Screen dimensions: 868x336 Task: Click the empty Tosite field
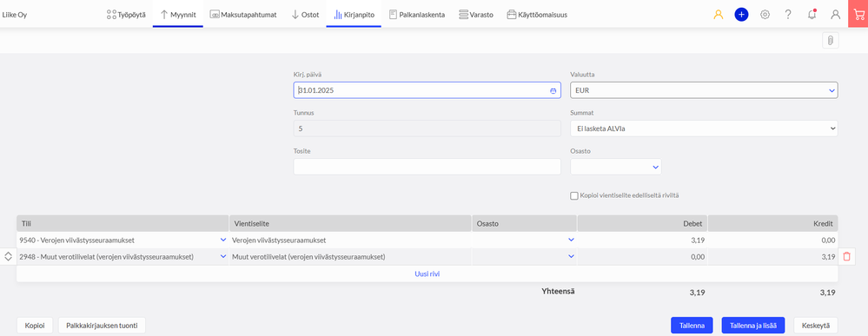(427, 167)
